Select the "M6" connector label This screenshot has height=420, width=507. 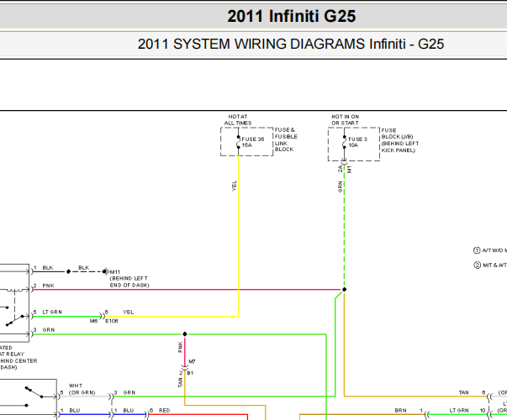94,321
